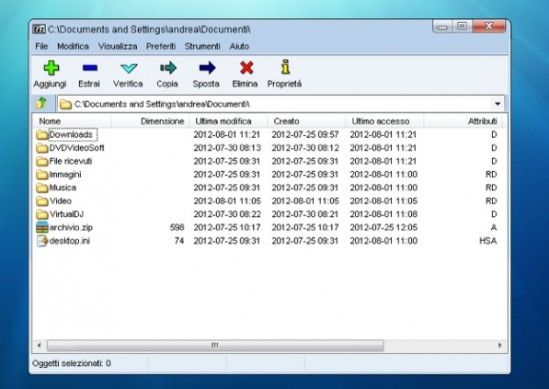The width and height of the screenshot is (549, 389).
Task: Click VirtualDJ last access 2012-08-01 11:08
Action: pos(384,214)
